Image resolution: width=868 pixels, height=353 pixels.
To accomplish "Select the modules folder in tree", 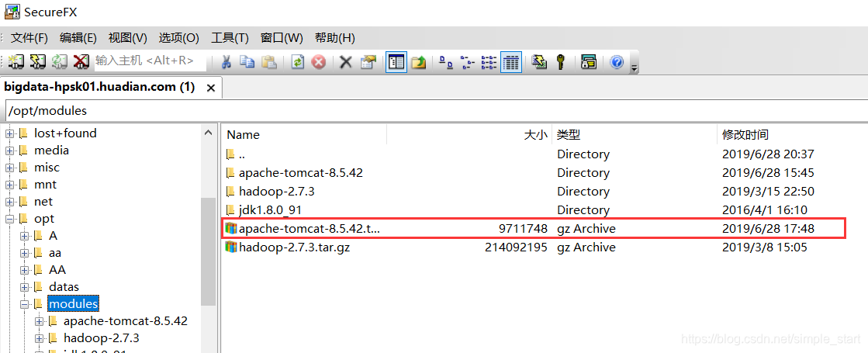I will point(73,304).
